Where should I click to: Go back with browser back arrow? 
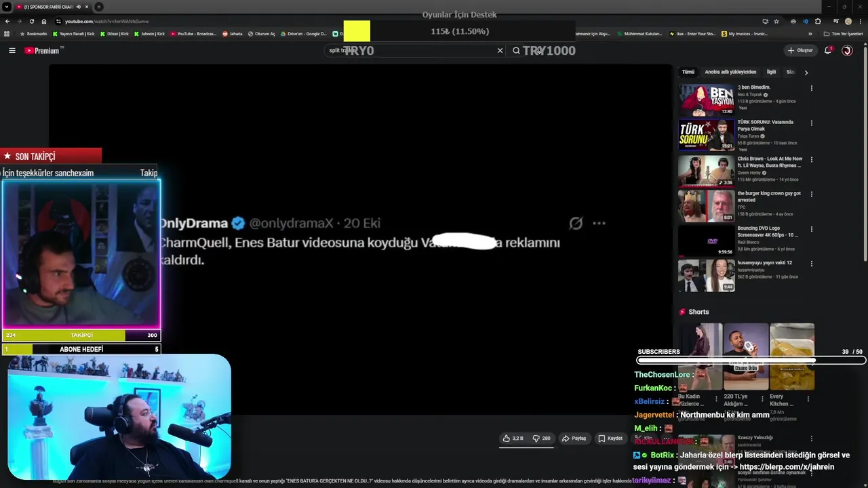[7, 21]
